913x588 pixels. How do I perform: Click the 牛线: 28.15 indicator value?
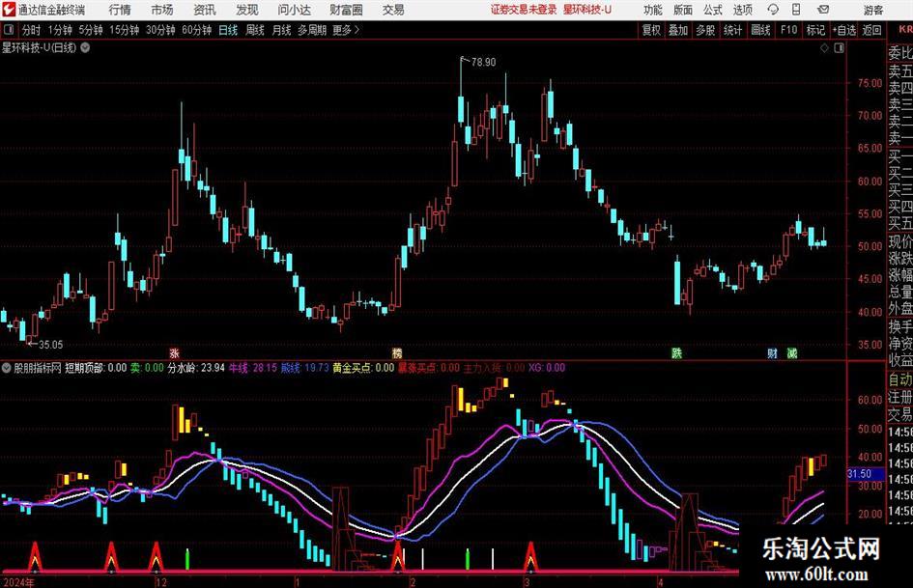tap(253, 368)
